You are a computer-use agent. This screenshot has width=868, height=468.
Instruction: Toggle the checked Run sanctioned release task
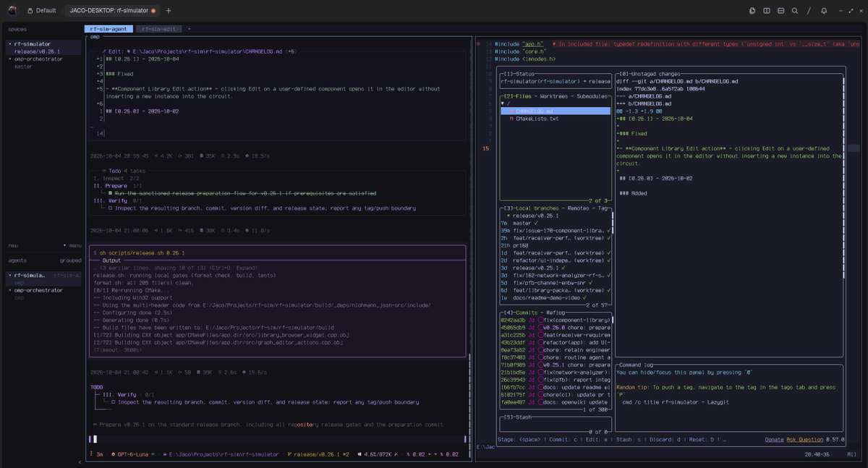point(110,193)
